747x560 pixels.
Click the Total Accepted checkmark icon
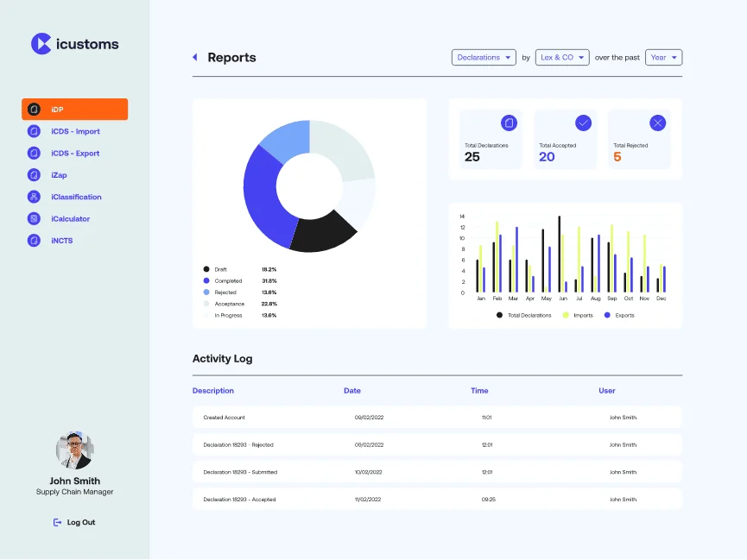tap(583, 123)
